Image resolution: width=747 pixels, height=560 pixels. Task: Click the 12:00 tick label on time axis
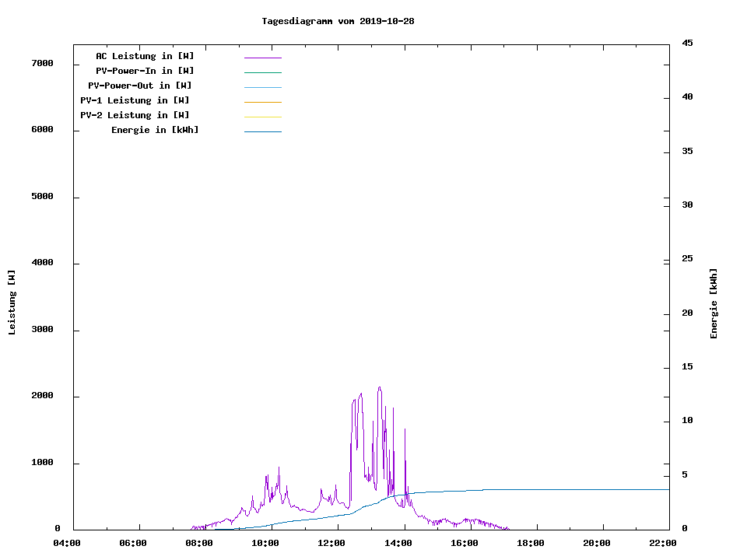(x=331, y=543)
